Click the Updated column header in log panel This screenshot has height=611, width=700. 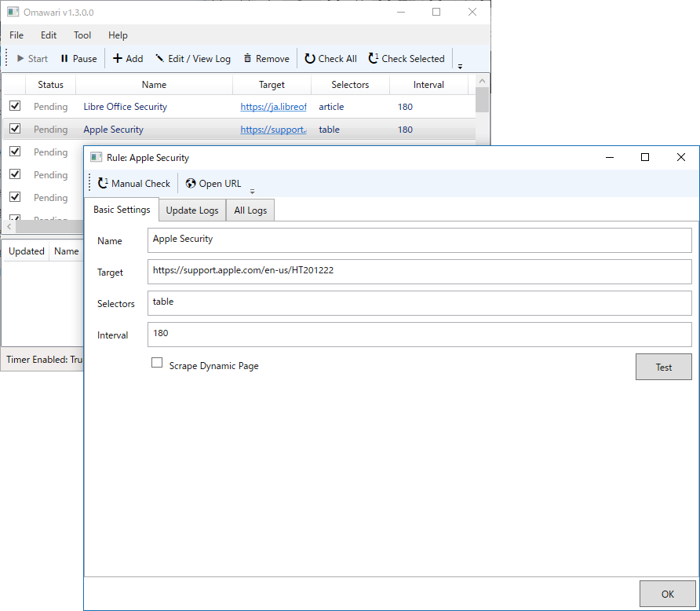27,251
